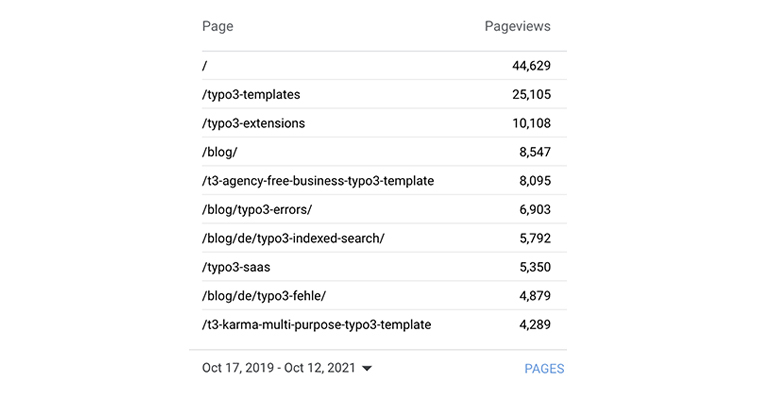The width and height of the screenshot is (780, 393).
Task: Open the /typo3-extensions page entry
Action: tap(384, 123)
